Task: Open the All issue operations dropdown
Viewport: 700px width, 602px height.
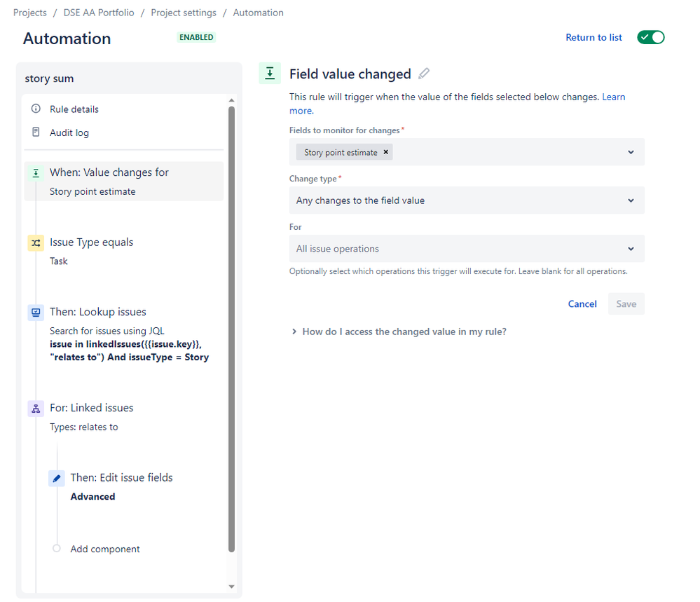Action: pos(467,249)
